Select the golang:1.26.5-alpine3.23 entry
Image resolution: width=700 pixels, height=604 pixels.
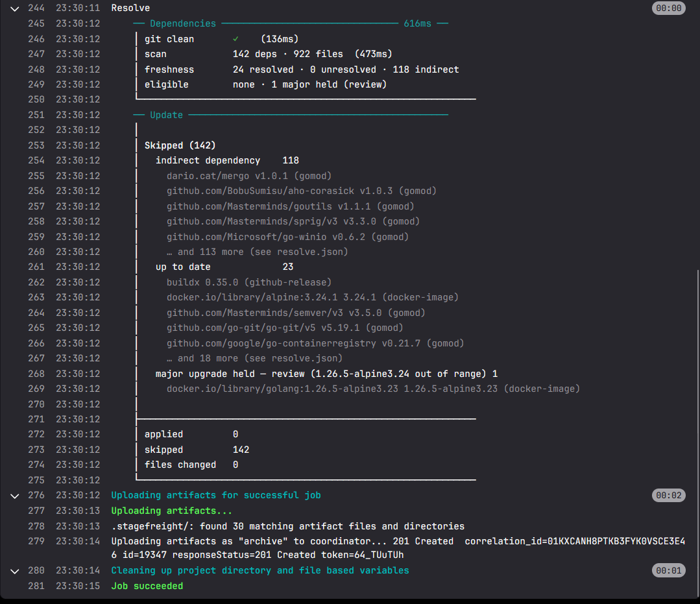373,389
